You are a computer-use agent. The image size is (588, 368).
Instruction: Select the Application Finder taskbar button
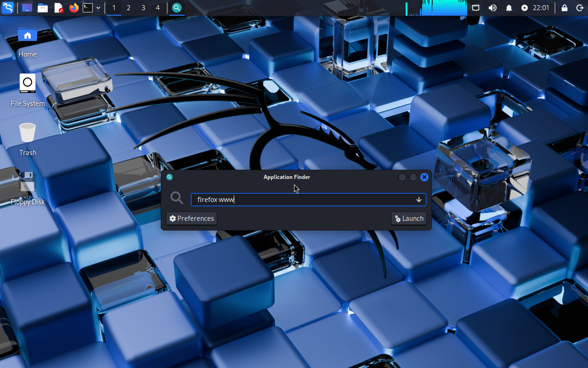coord(176,8)
